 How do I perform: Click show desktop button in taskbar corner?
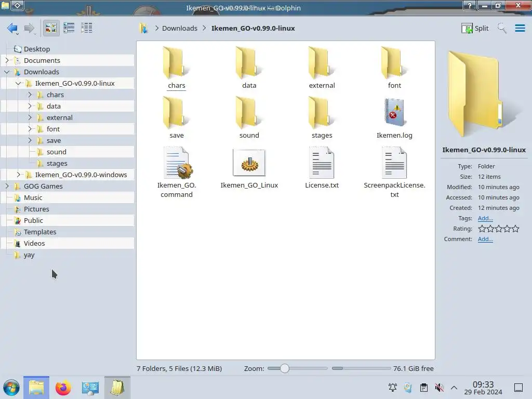pos(518,388)
